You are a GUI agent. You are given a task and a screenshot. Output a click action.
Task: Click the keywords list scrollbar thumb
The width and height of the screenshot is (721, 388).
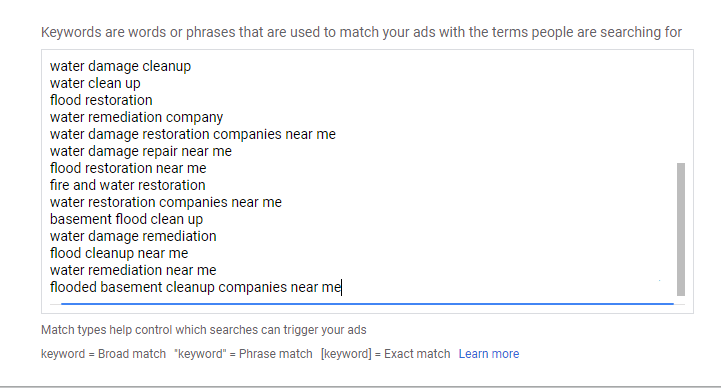click(681, 229)
